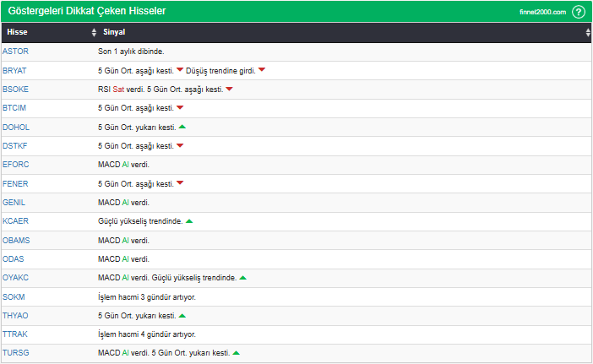Open the THYAO stock link
593x364 pixels.
tap(15, 316)
